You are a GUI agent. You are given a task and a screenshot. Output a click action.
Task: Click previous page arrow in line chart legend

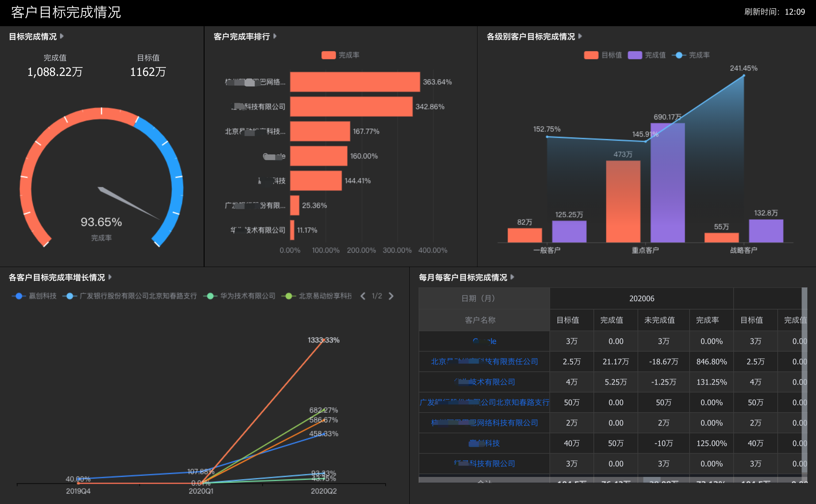point(363,296)
